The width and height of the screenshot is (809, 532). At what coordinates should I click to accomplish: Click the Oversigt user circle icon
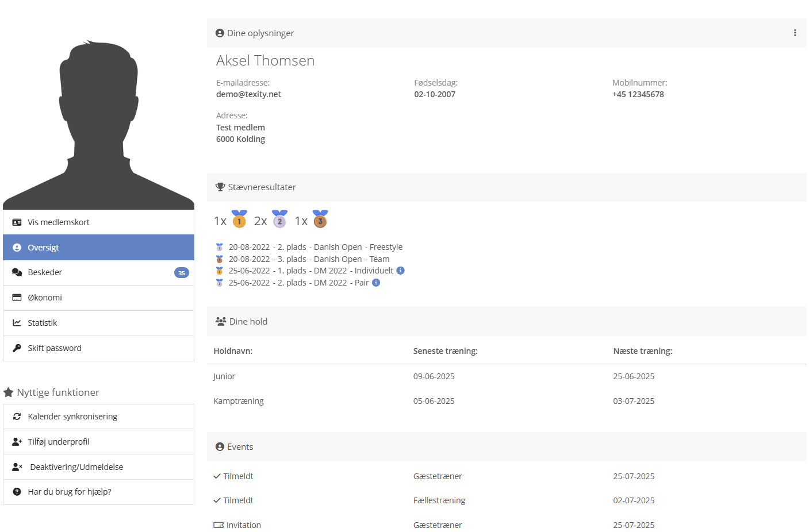pyautogui.click(x=17, y=248)
